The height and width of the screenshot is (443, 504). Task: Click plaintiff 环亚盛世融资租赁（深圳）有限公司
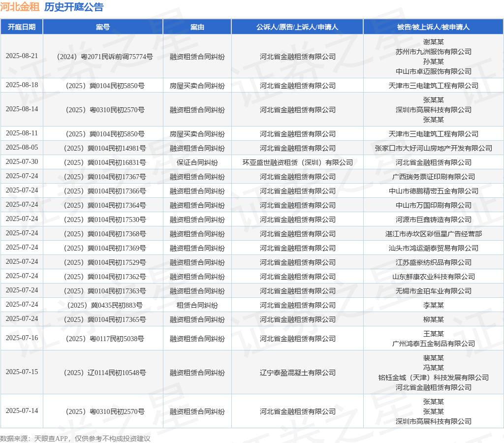(298, 162)
